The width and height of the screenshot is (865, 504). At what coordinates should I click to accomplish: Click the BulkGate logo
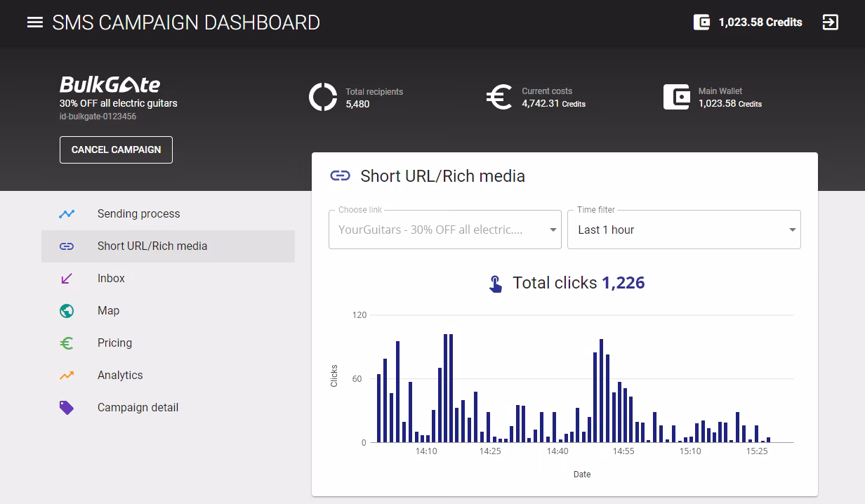tap(110, 85)
